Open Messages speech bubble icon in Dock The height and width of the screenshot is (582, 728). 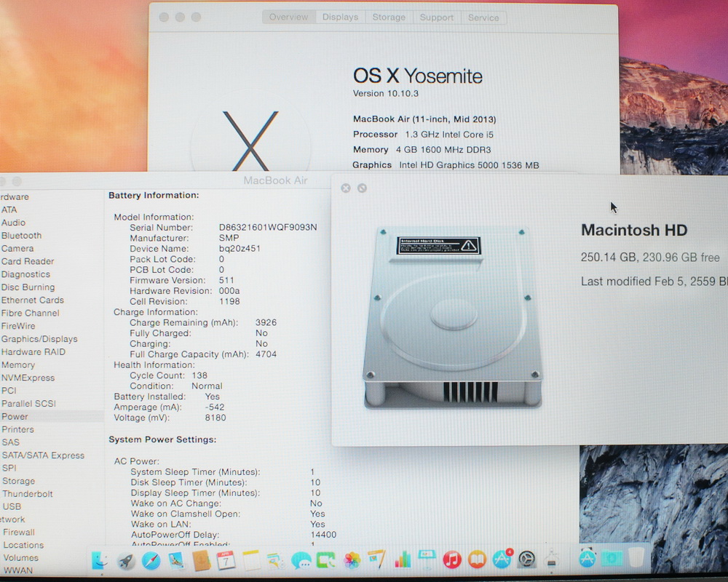(x=301, y=561)
